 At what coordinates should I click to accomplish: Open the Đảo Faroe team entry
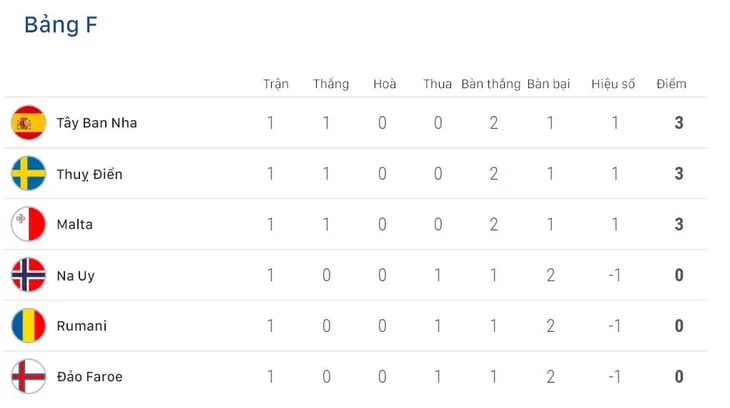point(89,376)
